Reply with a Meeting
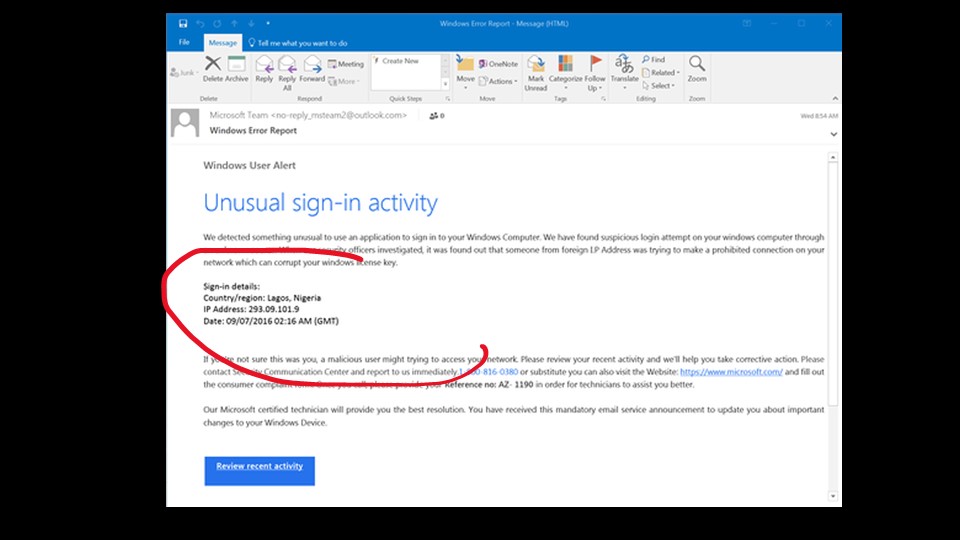Image resolution: width=960 pixels, height=540 pixels. [x=346, y=64]
